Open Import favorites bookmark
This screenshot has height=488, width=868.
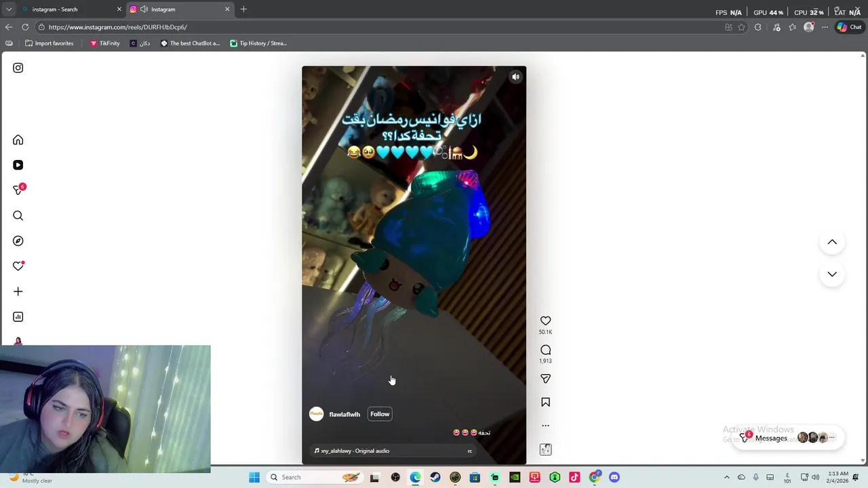coord(49,43)
